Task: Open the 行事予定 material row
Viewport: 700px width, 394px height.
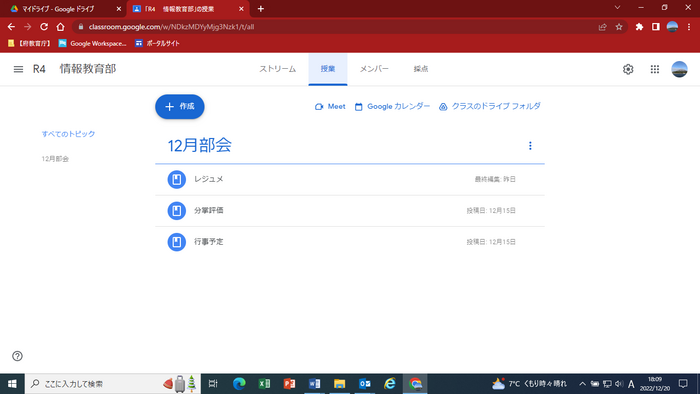Action: click(350, 242)
